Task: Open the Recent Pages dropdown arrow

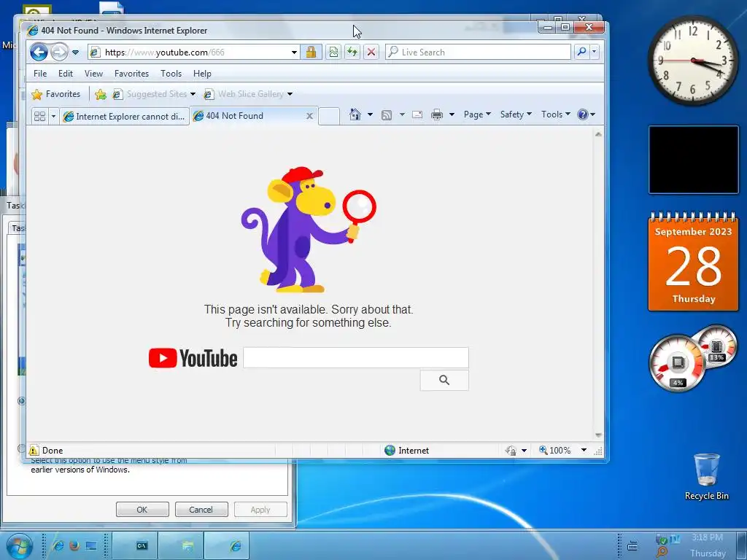Action: pos(75,52)
